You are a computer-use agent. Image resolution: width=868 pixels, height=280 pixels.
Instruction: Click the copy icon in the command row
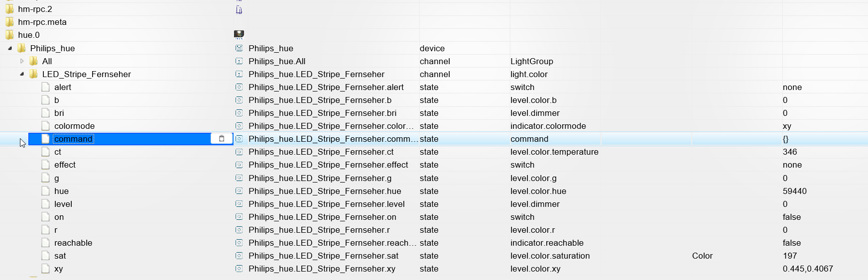(x=222, y=139)
